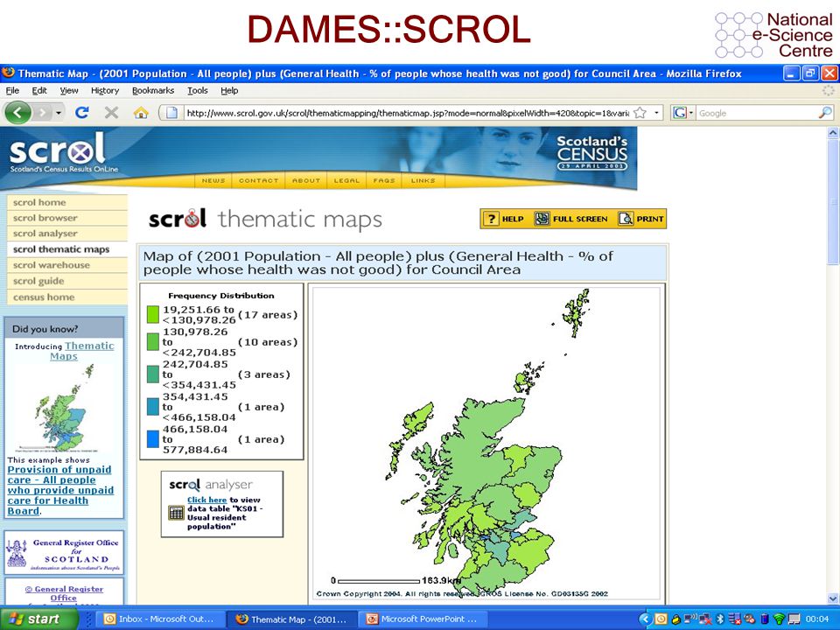Reload the page with the Refresh icon
The width and height of the screenshot is (840, 630).
click(82, 113)
